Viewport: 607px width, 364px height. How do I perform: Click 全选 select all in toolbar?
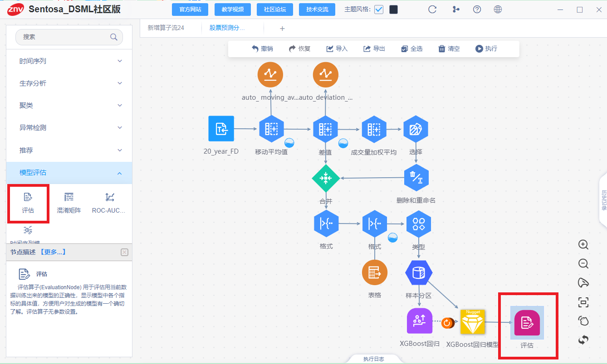tap(411, 49)
